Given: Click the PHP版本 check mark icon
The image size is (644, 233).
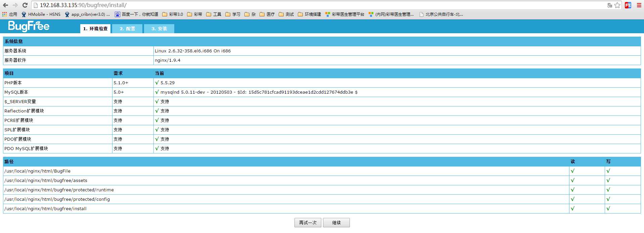Looking at the screenshot, I should pos(157,83).
